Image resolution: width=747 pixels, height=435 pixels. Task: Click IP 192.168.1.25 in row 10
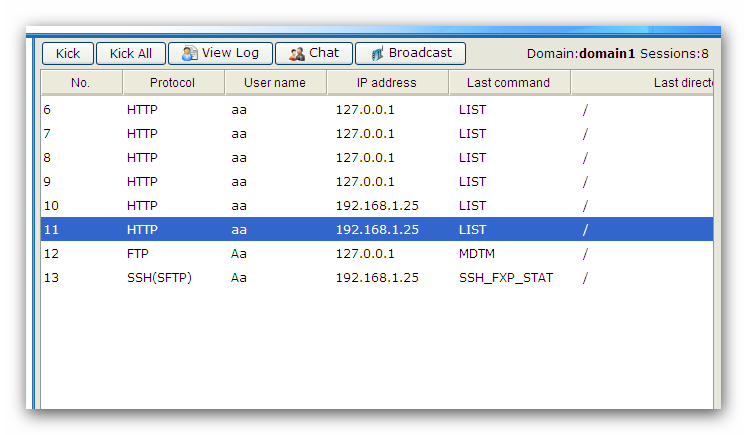tap(377, 206)
